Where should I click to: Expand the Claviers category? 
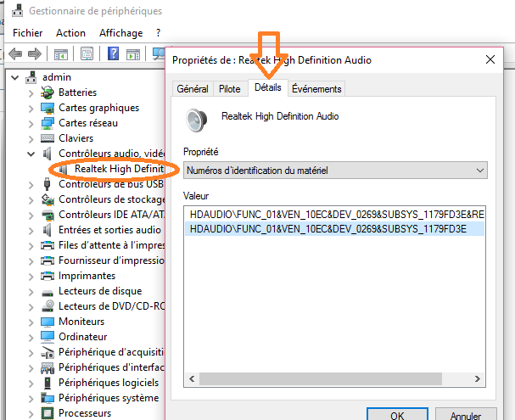[31, 139]
